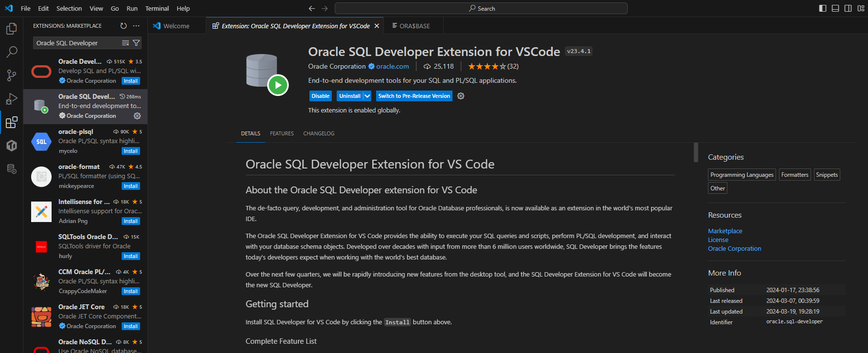Show the FEATURES section tab
This screenshot has width=868, height=353.
(282, 133)
